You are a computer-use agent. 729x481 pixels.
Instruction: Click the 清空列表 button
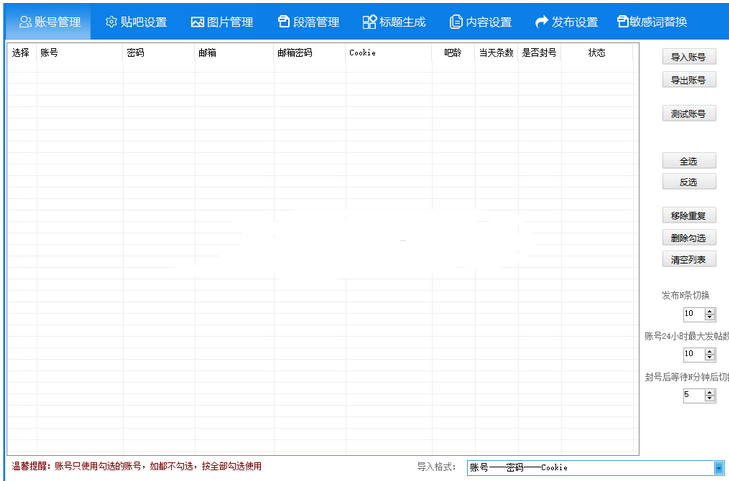coord(689,260)
